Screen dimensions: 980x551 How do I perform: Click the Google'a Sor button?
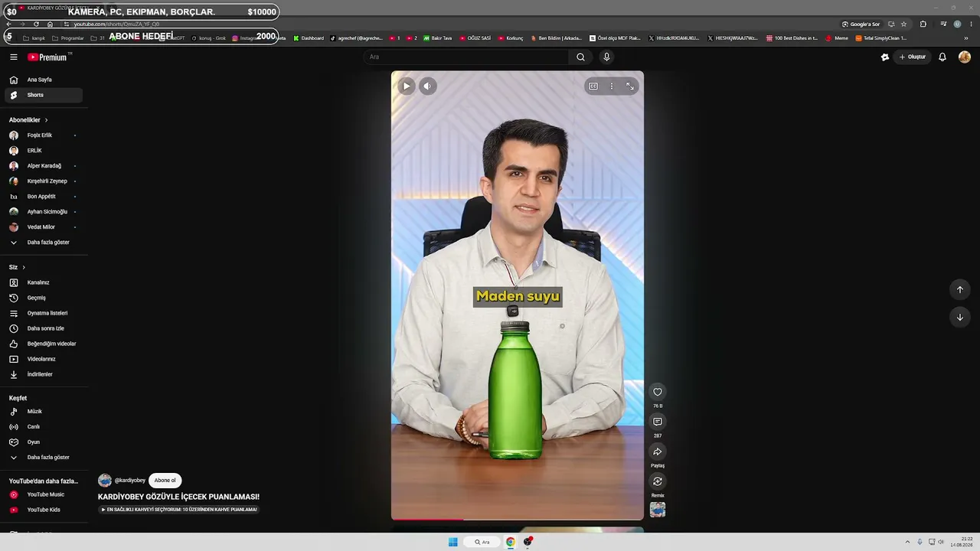[861, 24]
